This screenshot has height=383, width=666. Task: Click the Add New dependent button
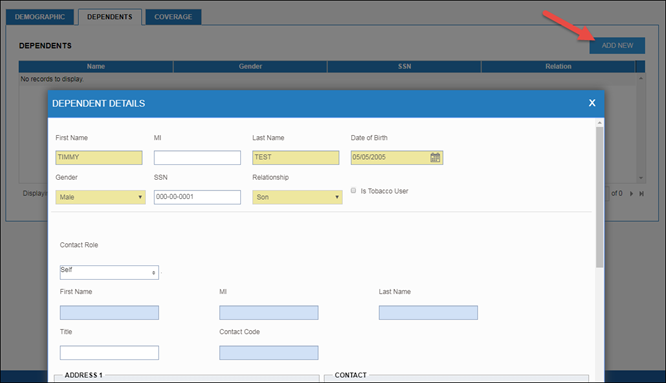pos(617,45)
